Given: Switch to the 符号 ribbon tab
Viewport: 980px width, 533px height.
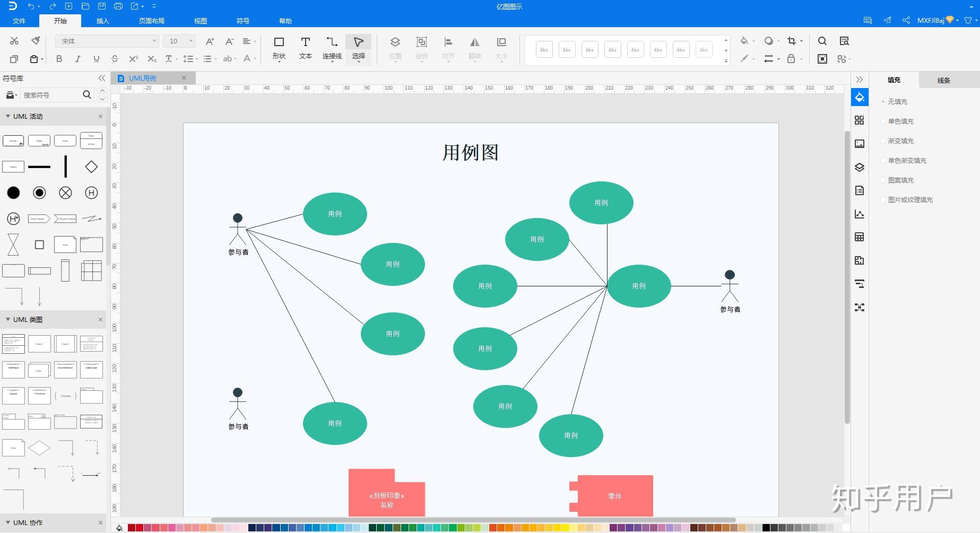Looking at the screenshot, I should 243,21.
